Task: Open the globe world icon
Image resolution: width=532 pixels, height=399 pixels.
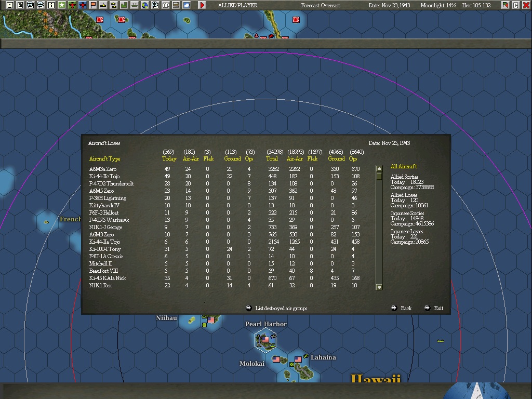Action: (x=145, y=5)
